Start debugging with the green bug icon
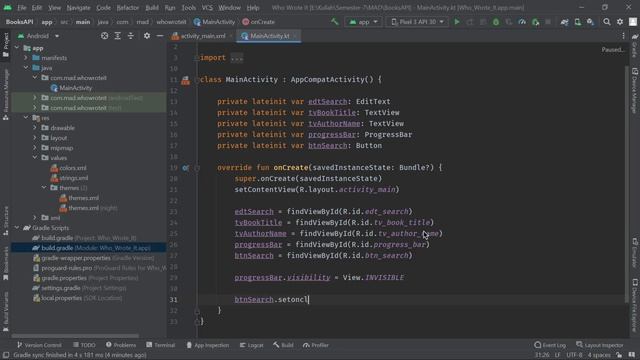The width and height of the screenshot is (640, 360). [x=496, y=22]
